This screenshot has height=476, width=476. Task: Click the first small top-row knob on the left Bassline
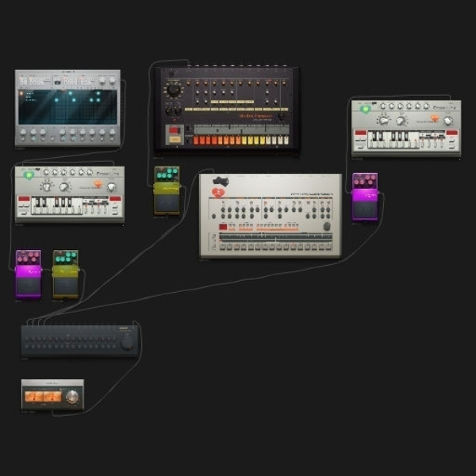[x=46, y=172]
